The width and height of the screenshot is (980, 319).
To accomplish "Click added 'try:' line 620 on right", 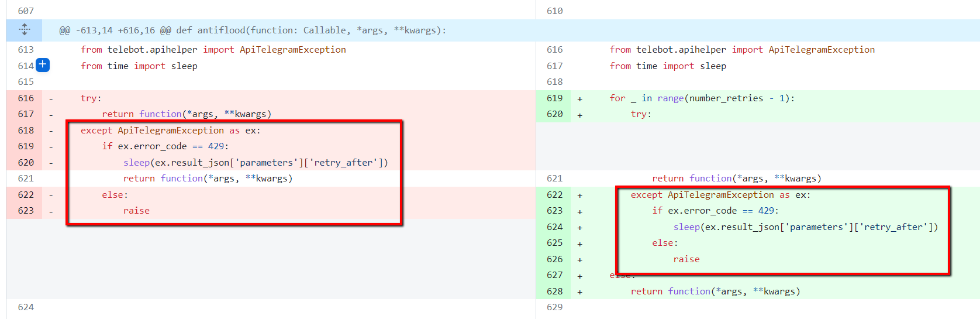I will pyautogui.click(x=641, y=114).
